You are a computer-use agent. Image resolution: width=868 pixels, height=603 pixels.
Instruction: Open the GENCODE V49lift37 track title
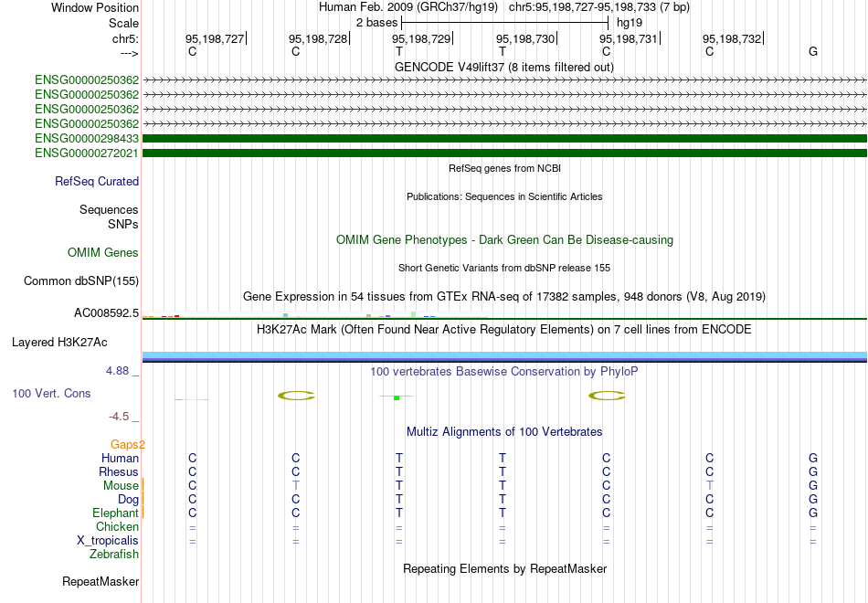pyautogui.click(x=503, y=67)
